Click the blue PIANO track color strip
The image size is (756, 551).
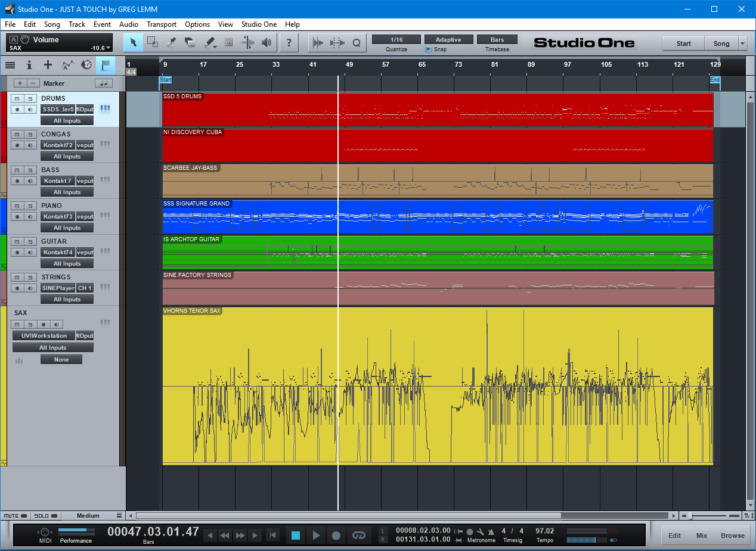point(4,216)
